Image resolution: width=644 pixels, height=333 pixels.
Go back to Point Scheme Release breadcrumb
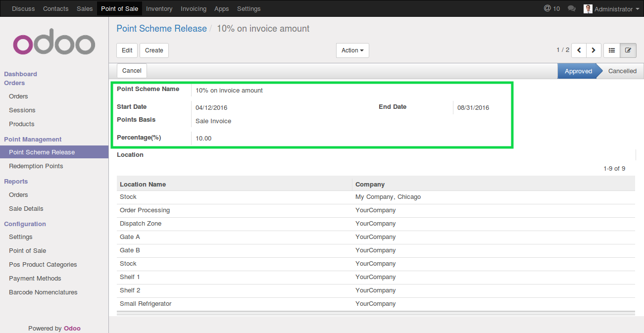[x=162, y=29]
